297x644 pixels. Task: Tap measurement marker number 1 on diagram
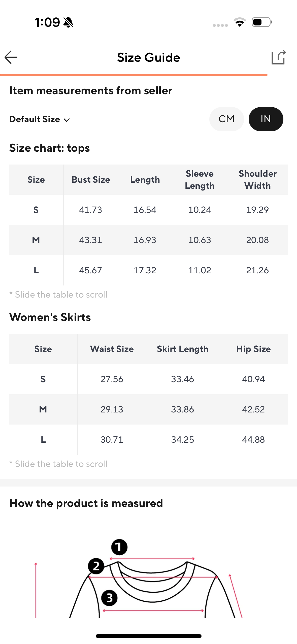tap(119, 547)
